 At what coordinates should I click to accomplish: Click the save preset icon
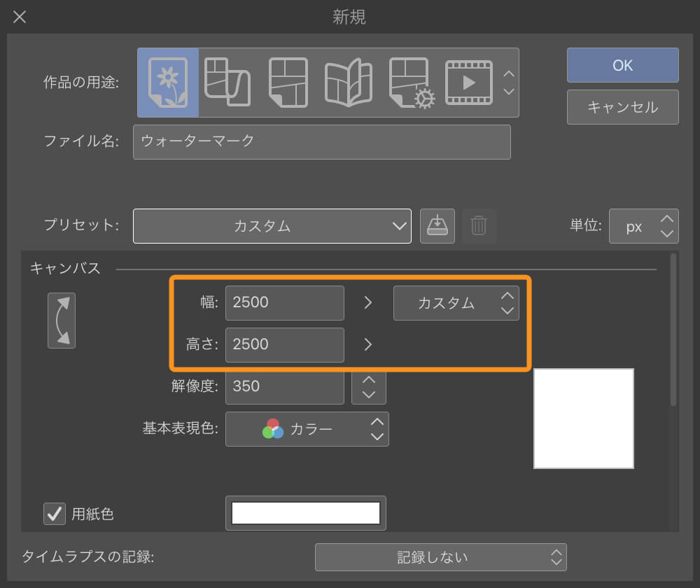click(437, 225)
